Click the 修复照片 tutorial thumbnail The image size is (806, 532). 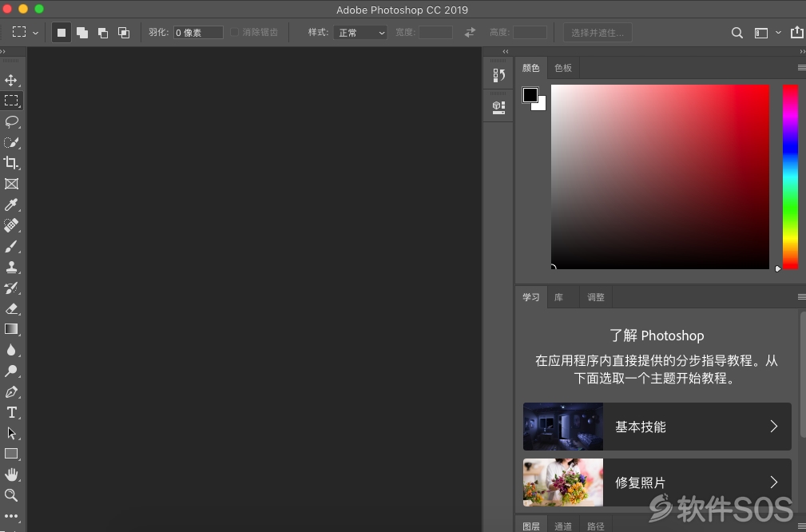[x=563, y=482]
